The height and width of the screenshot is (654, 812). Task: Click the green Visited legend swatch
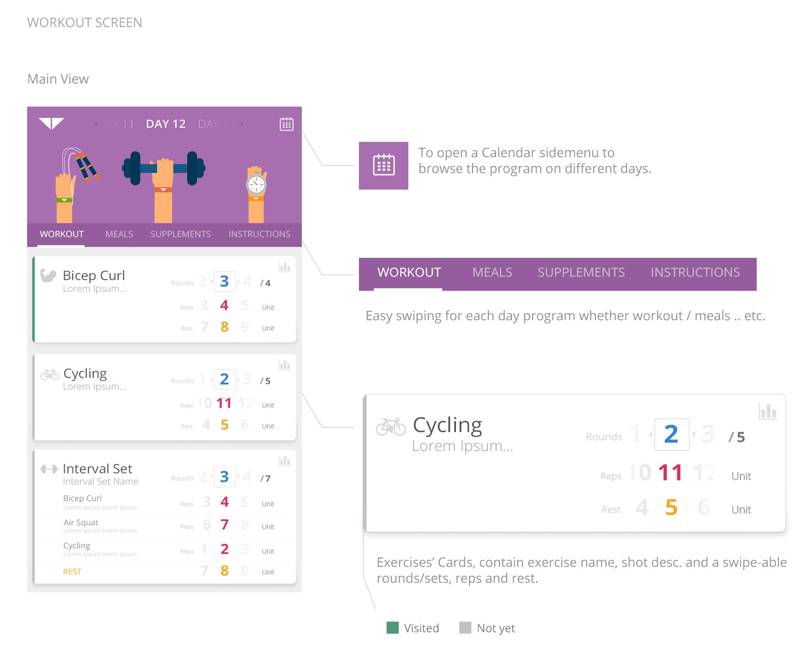point(392,628)
